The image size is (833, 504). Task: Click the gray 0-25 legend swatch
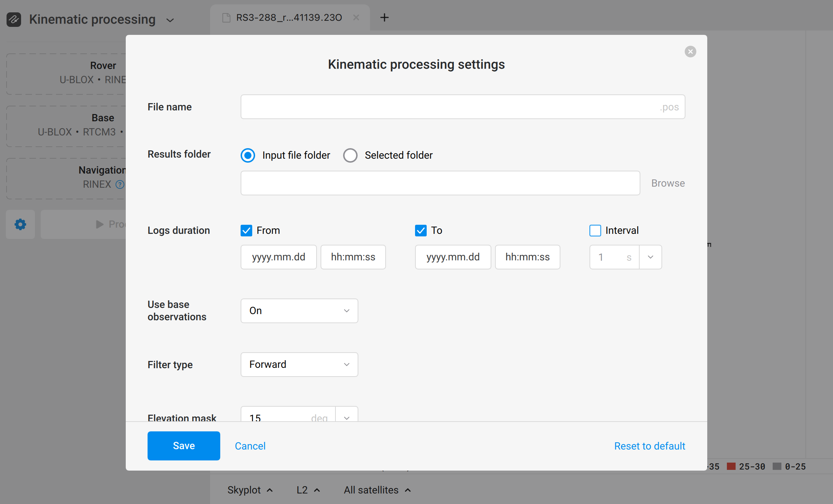point(777,466)
